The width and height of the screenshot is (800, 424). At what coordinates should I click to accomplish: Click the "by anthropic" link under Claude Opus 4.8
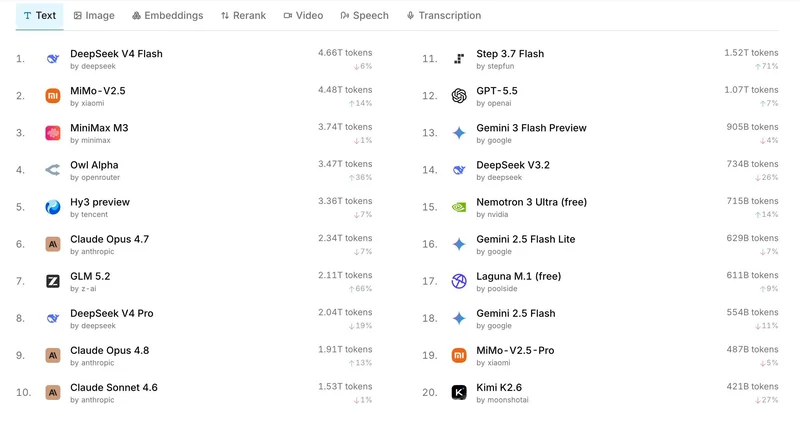(x=92, y=363)
